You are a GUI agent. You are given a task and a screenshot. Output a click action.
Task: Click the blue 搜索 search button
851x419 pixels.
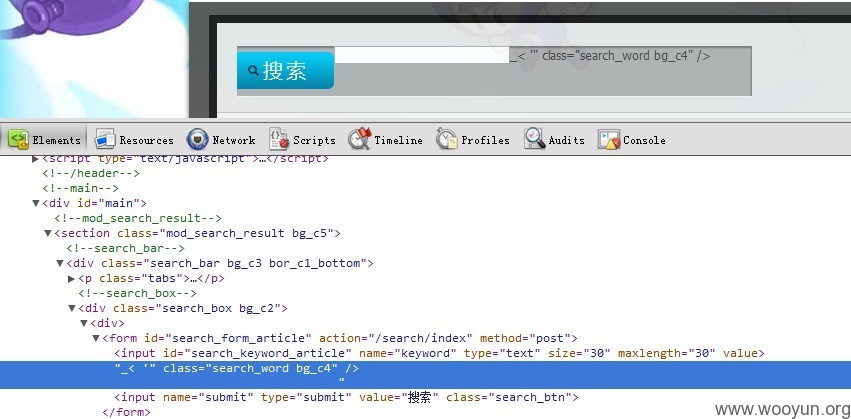click(285, 71)
